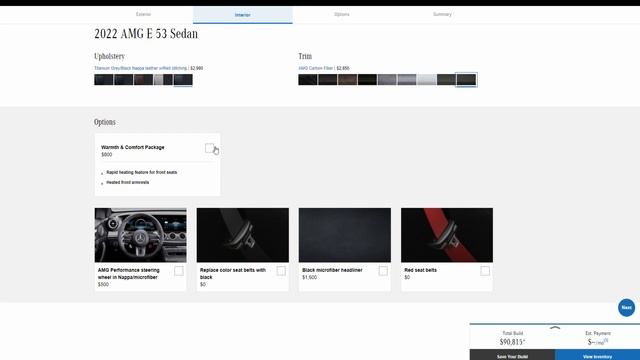Select Black microfiber headliner checkbox
Screen dimensions: 640x360
pyautogui.click(x=383, y=271)
